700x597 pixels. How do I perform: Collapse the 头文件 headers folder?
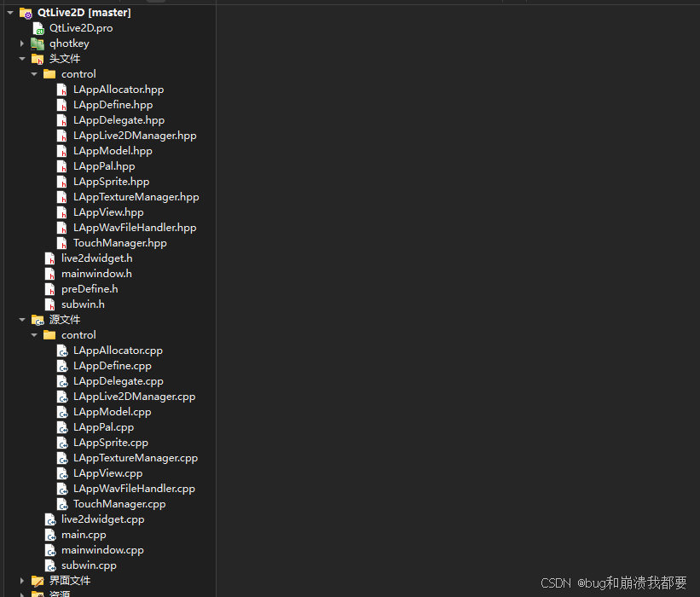click(x=22, y=59)
